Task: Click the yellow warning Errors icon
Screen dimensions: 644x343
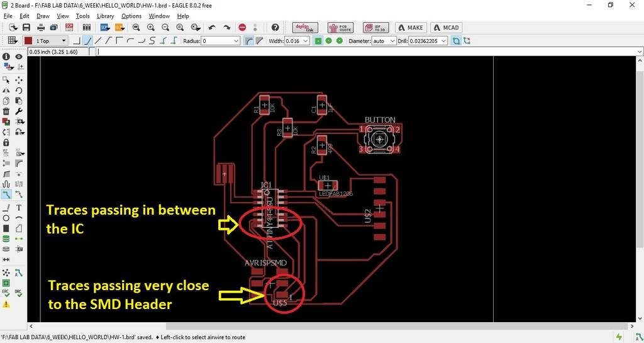Action: coord(6,305)
